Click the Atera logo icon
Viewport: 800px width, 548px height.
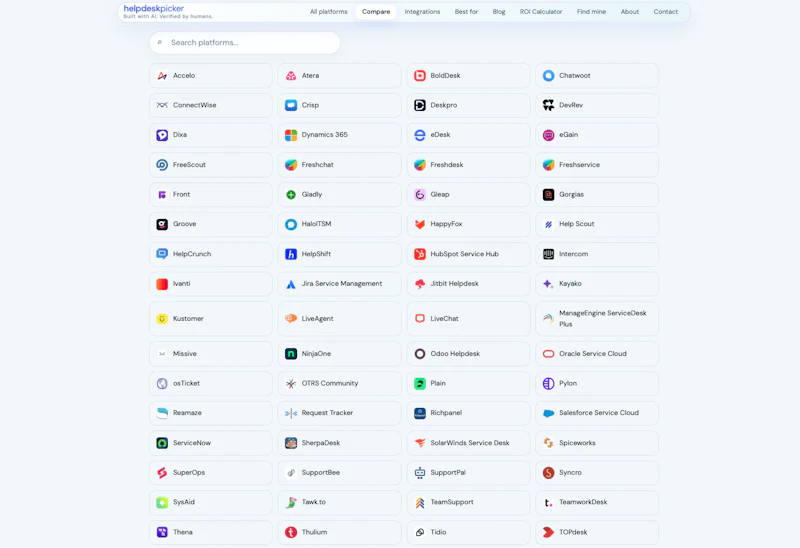tap(291, 76)
